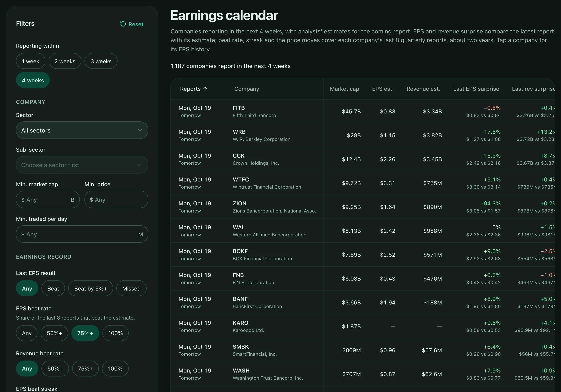Set Last EPS result to Any
This screenshot has width=561, height=392.
coord(27,289)
